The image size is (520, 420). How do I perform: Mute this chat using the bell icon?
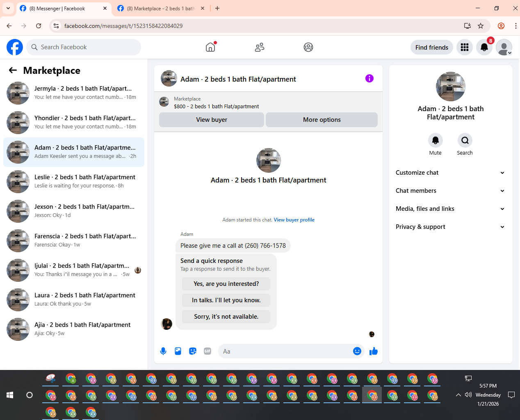point(436,140)
